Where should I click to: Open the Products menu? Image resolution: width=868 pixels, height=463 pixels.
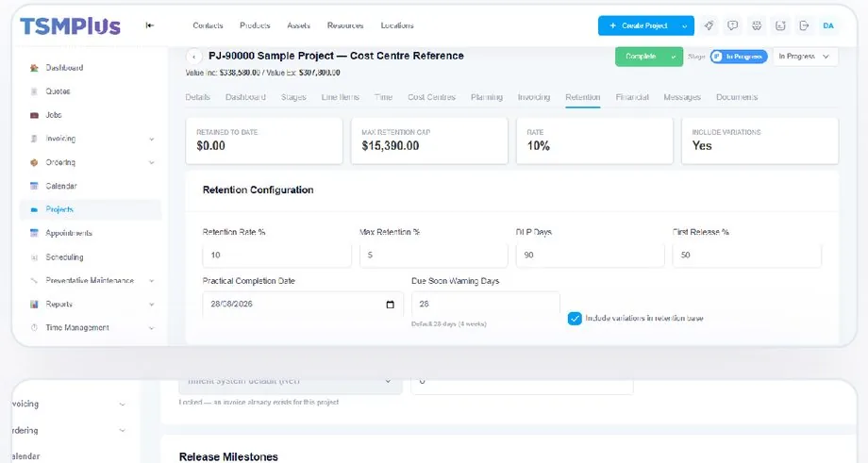click(x=255, y=25)
